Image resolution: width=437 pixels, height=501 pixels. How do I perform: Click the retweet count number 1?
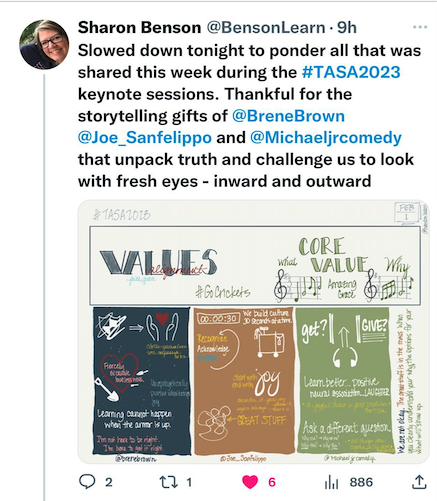coord(189,482)
